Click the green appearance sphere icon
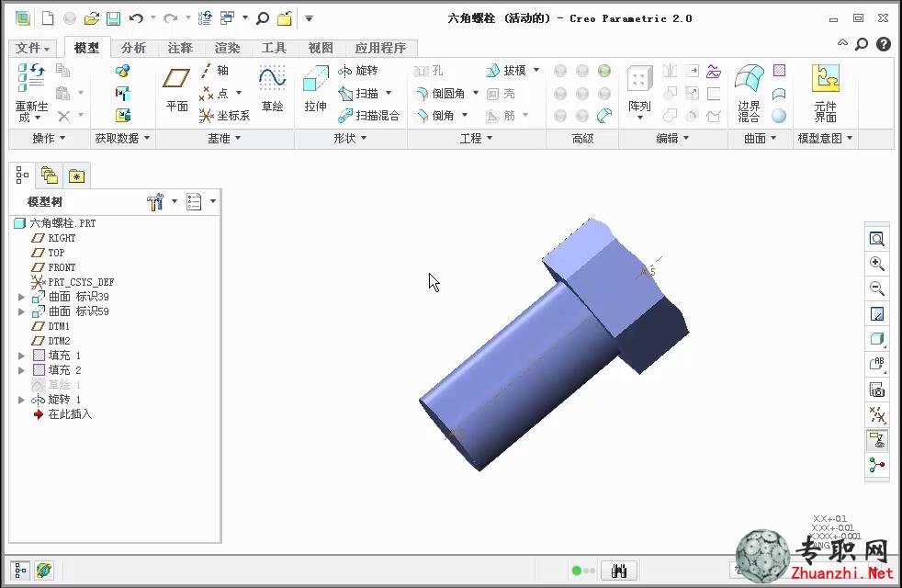 [x=604, y=71]
